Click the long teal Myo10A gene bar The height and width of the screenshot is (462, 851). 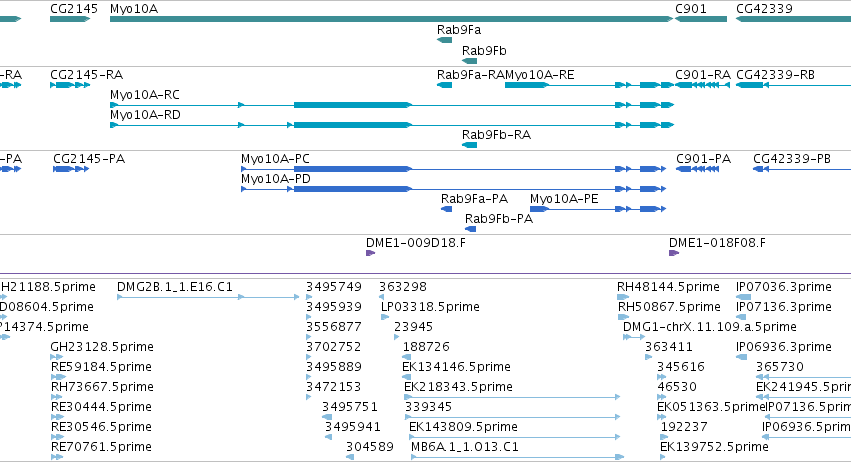(x=391, y=19)
